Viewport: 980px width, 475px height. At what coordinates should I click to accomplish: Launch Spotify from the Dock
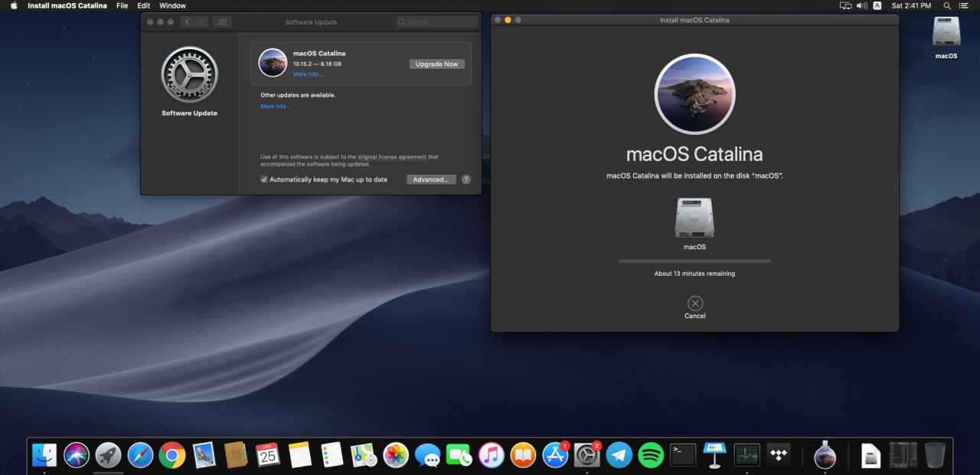651,455
